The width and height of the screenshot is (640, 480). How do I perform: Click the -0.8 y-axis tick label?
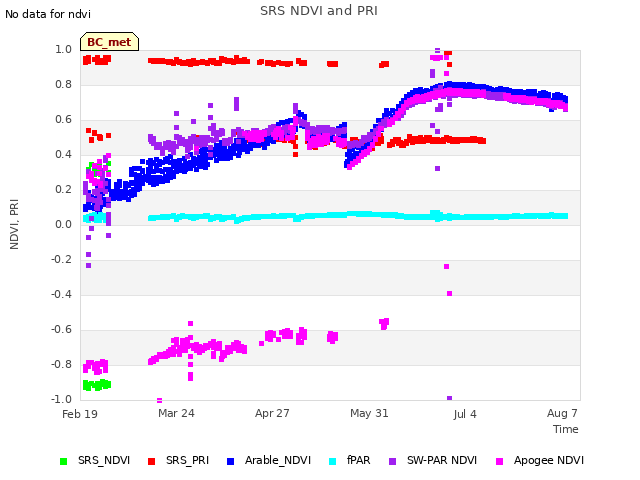61,364
